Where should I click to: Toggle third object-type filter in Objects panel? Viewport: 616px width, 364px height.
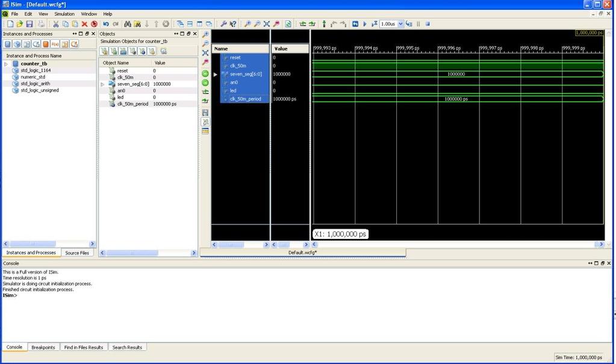pyautogui.click(x=123, y=51)
